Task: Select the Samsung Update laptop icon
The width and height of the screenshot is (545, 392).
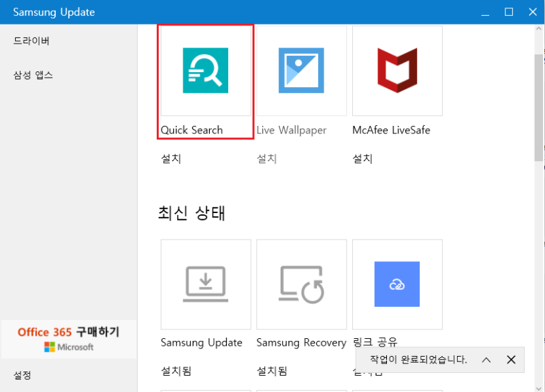Action: point(206,284)
